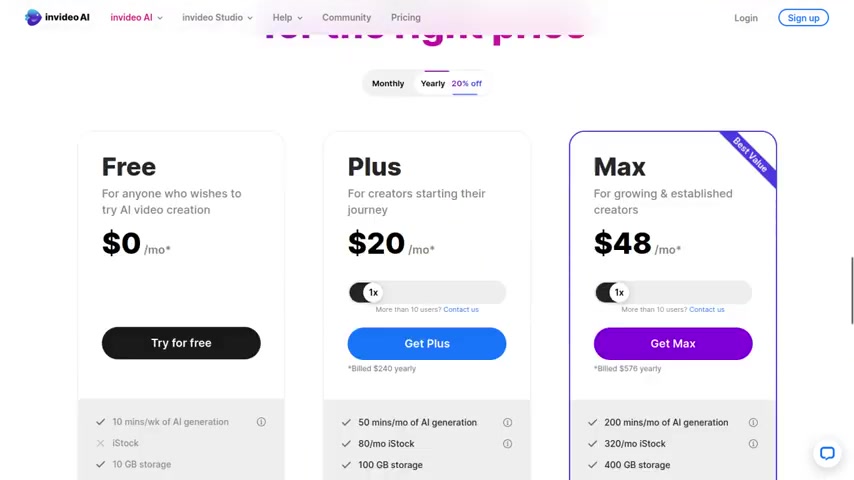Open the Help dropdown menu

[x=287, y=17]
